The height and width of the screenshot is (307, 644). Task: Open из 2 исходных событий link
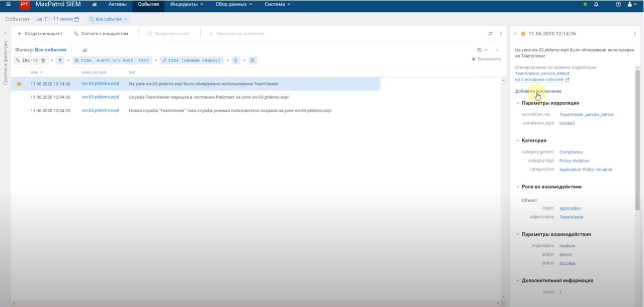[539, 80]
